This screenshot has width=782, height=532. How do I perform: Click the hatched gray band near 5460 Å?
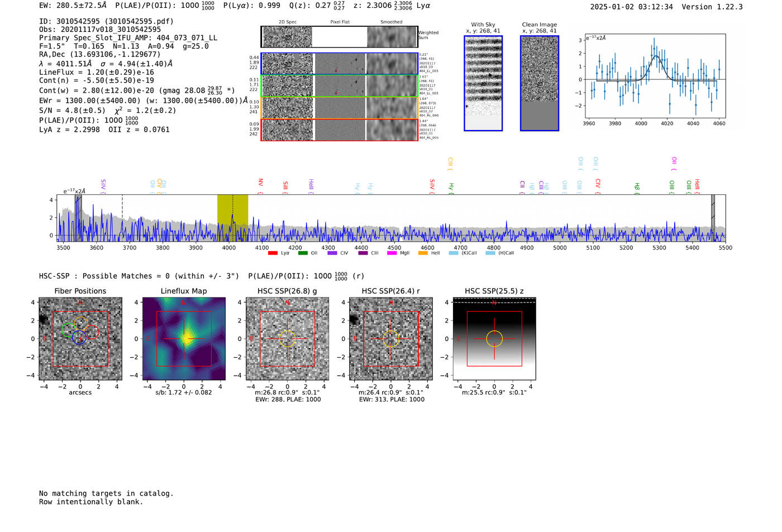pyautogui.click(x=713, y=218)
